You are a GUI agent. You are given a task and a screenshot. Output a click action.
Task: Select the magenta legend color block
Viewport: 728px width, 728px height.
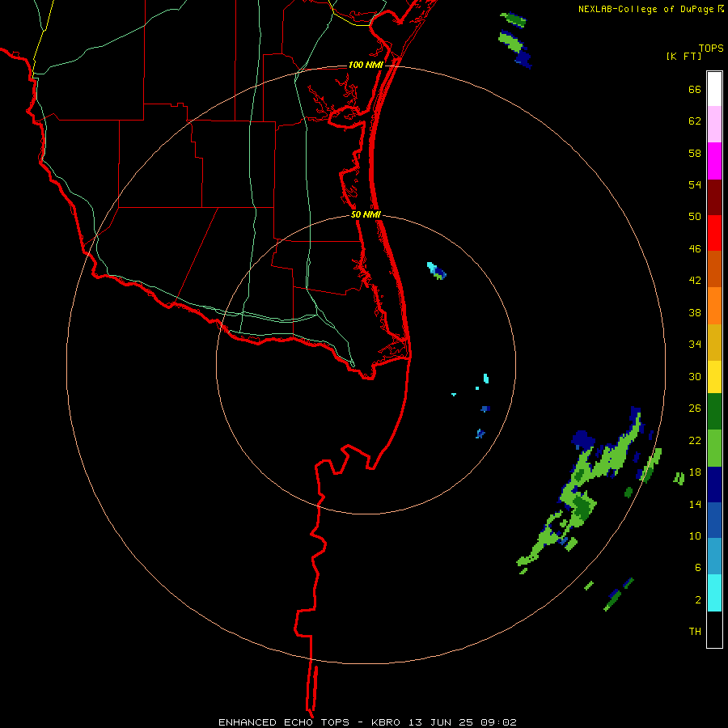tap(714, 161)
